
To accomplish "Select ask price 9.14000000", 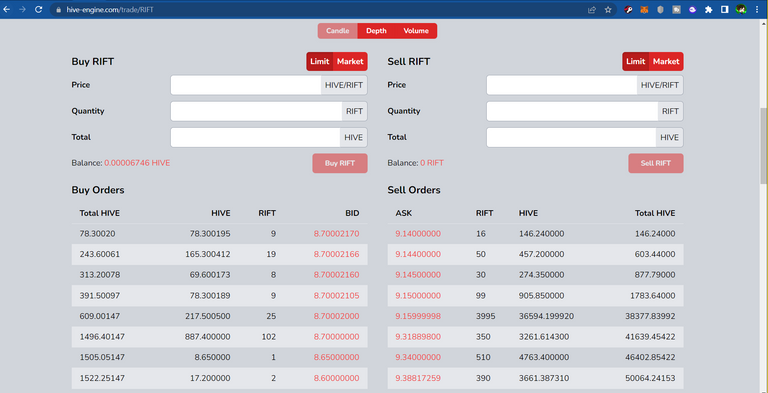I will 418,234.
